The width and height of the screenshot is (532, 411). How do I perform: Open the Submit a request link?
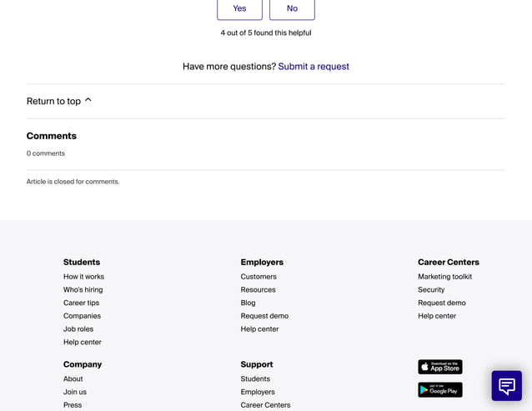[314, 67]
